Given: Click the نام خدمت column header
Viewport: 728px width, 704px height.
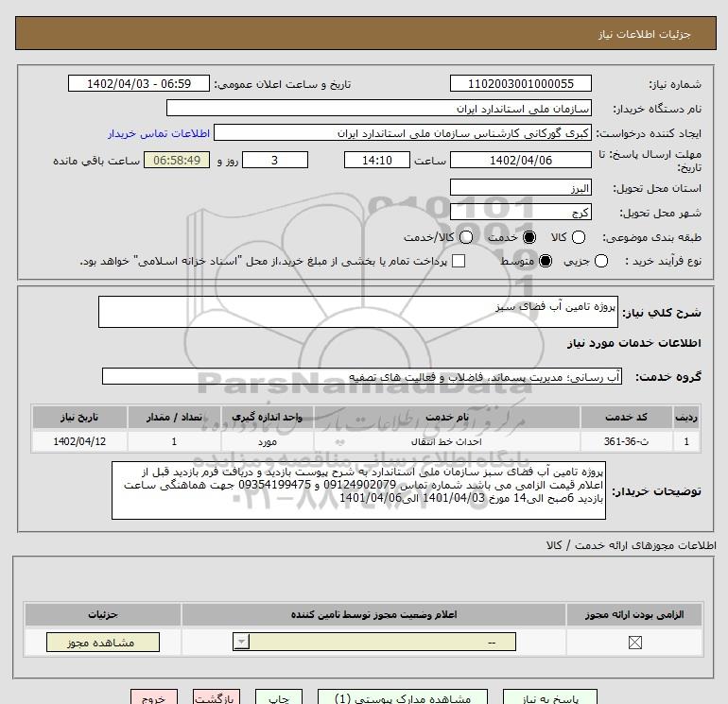Looking at the screenshot, I should 446,417.
